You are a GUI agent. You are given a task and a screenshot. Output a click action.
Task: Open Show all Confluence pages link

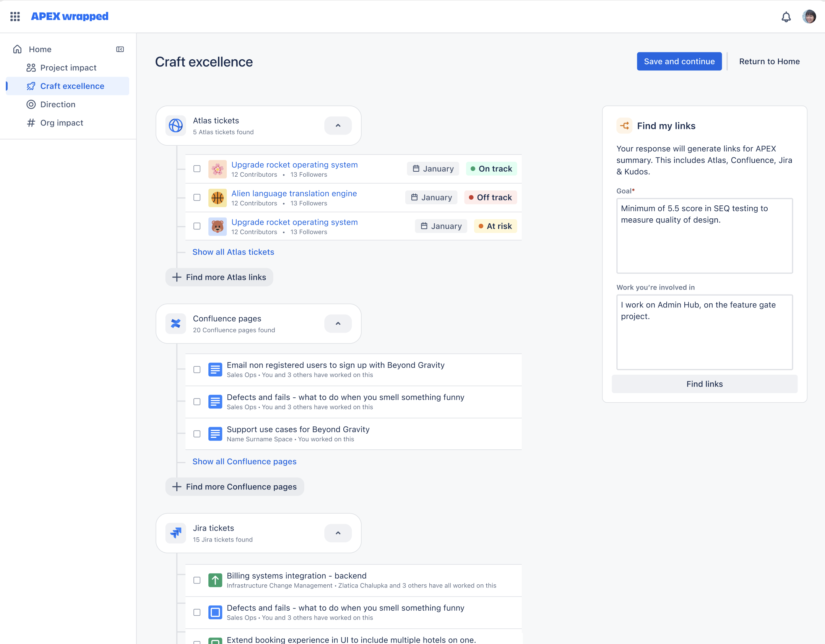pyautogui.click(x=244, y=462)
